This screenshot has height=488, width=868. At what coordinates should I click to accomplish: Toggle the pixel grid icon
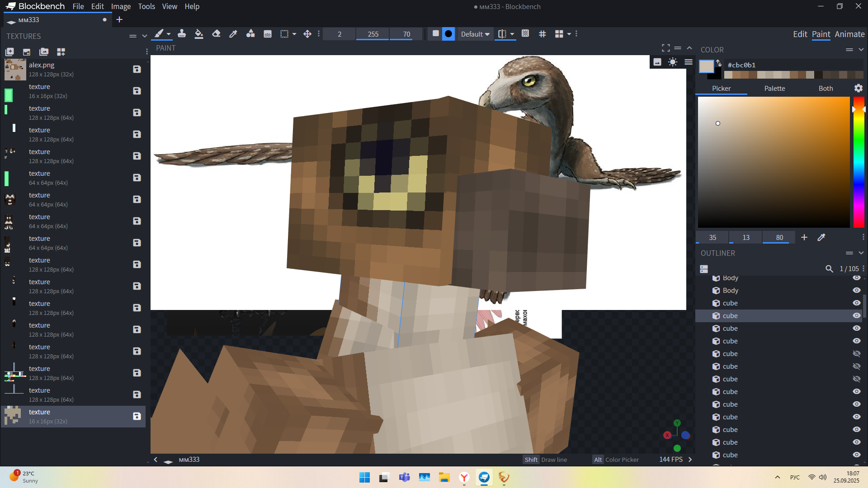pos(542,34)
